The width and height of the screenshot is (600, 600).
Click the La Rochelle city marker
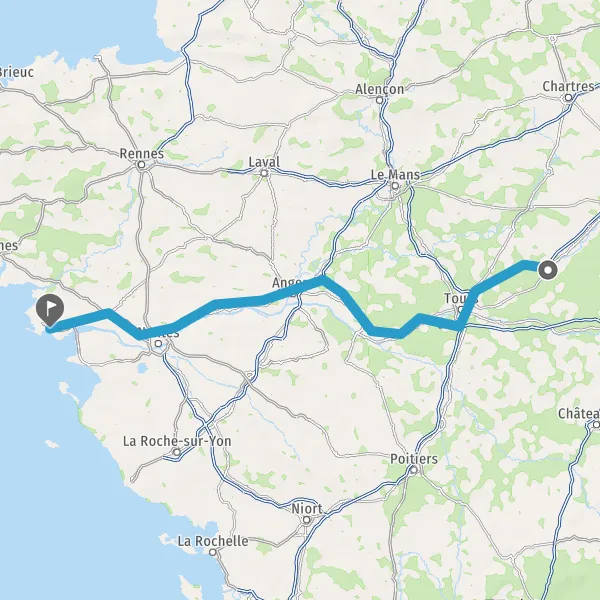coord(213,552)
